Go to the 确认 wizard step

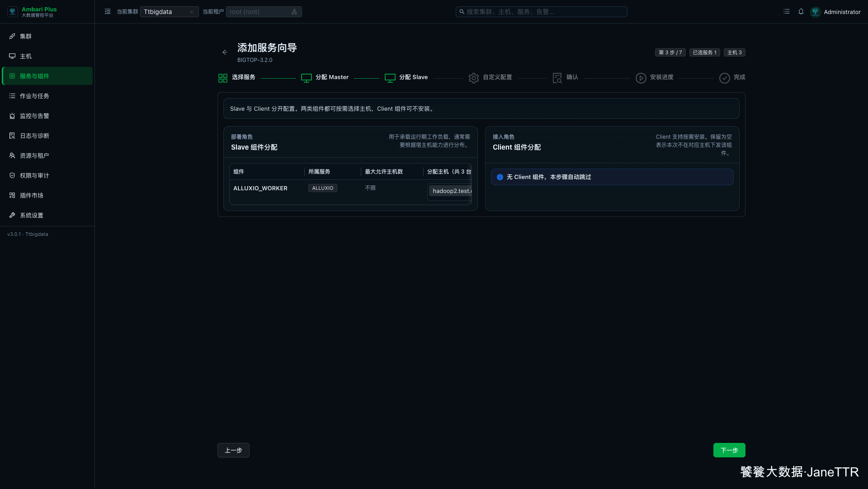(x=572, y=77)
